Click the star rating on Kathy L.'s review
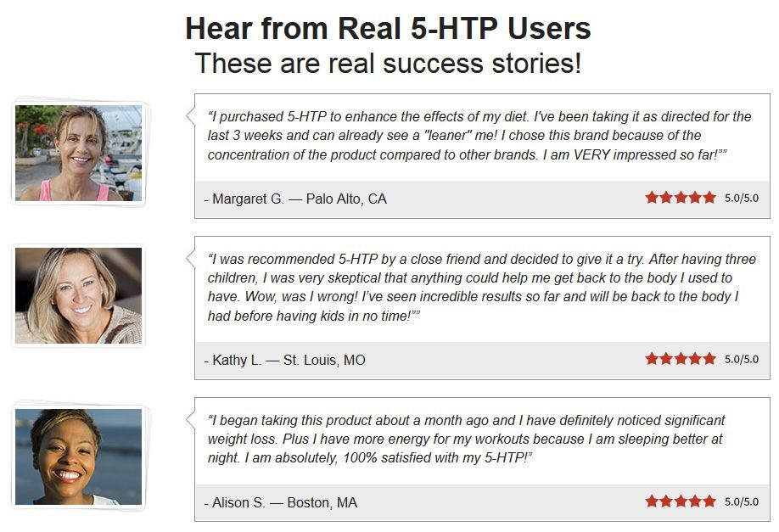This screenshot has height=532, width=779. click(x=681, y=358)
